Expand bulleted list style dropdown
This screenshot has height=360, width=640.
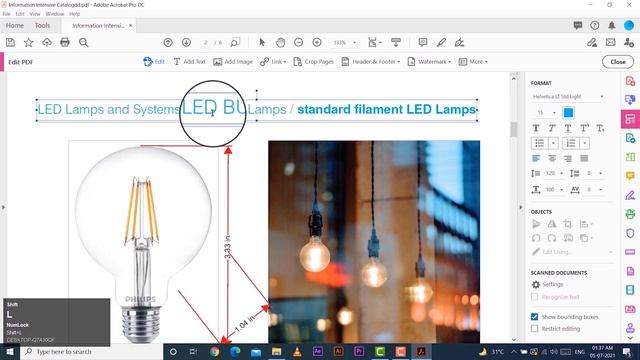[x=553, y=143]
